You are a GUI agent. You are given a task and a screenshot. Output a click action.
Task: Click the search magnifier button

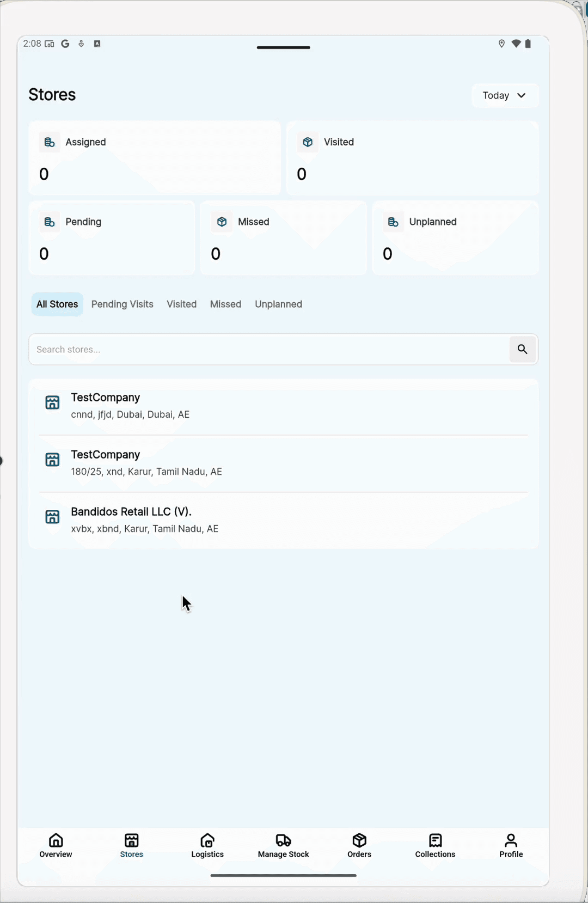[523, 349]
